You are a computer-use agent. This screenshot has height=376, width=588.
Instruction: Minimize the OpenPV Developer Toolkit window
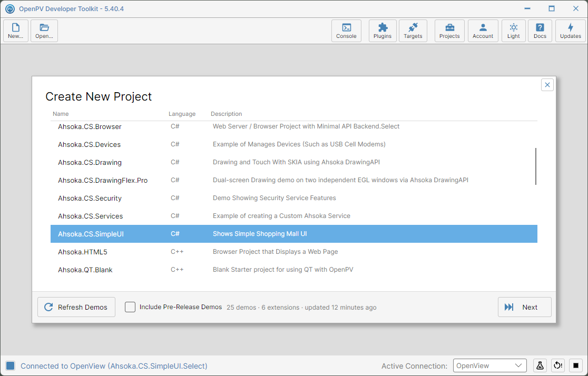(527, 8)
